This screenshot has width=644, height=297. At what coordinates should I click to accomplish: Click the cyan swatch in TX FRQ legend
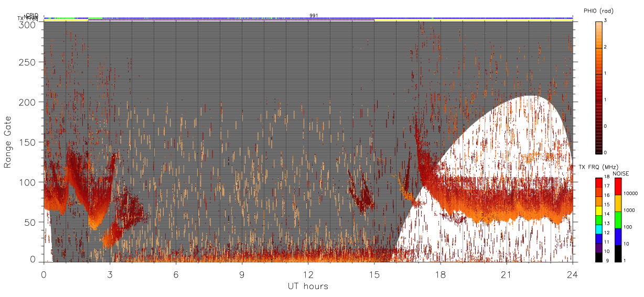tap(598, 229)
